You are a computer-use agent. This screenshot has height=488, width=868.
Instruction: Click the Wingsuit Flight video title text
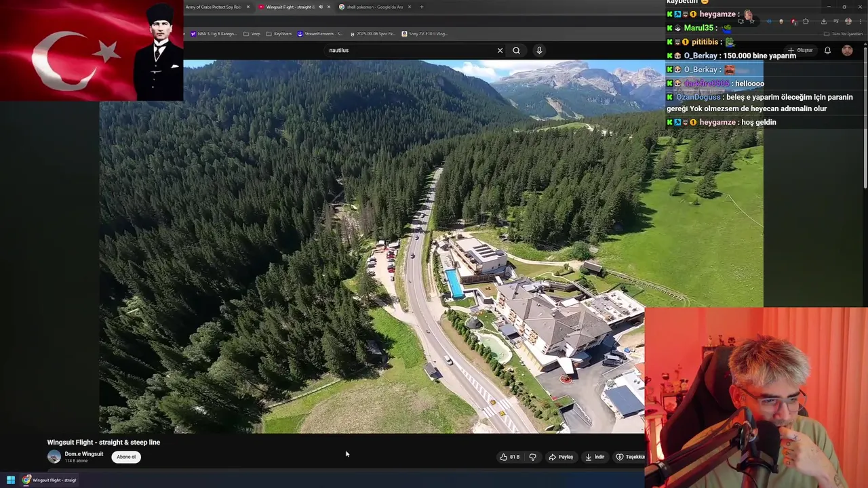(x=104, y=442)
